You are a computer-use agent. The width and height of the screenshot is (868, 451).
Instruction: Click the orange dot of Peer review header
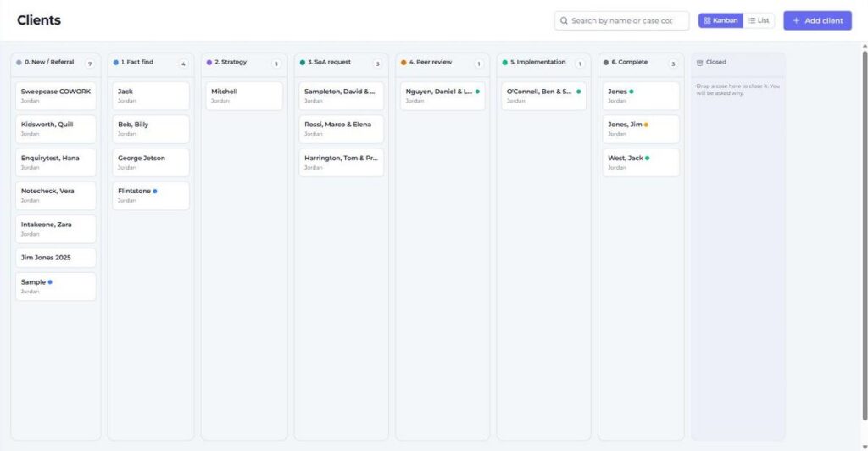tap(403, 63)
